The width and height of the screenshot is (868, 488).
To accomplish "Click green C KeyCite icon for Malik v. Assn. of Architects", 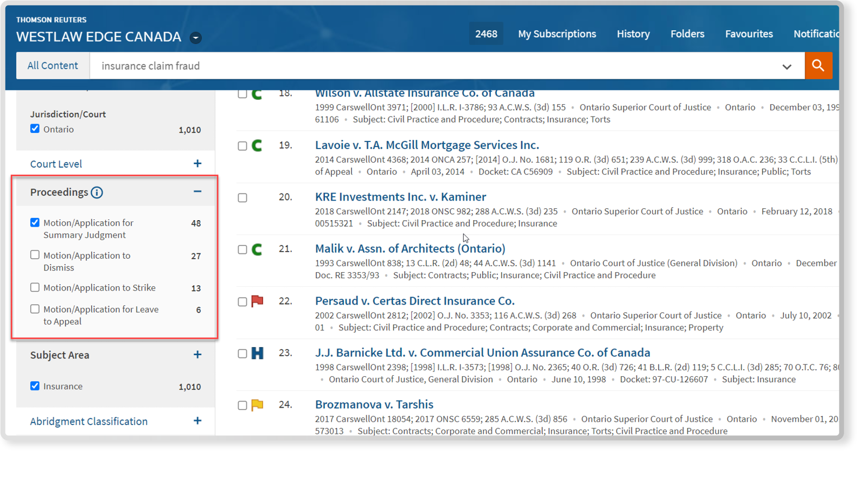I will tap(257, 249).
